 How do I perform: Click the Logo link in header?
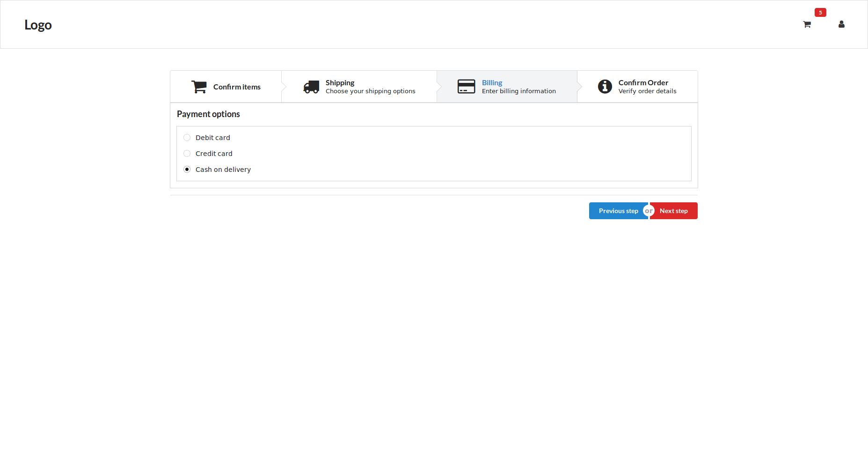(38, 25)
